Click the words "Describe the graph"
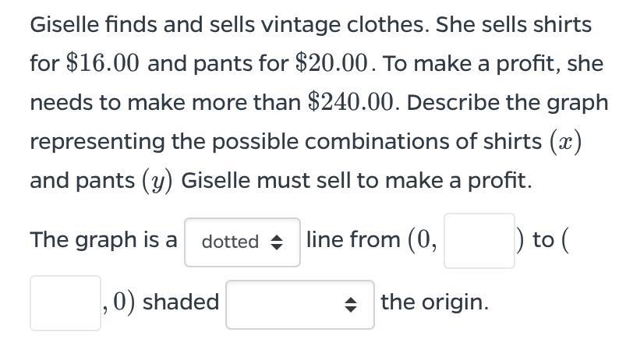This screenshot has width=619, height=364. coord(508,103)
